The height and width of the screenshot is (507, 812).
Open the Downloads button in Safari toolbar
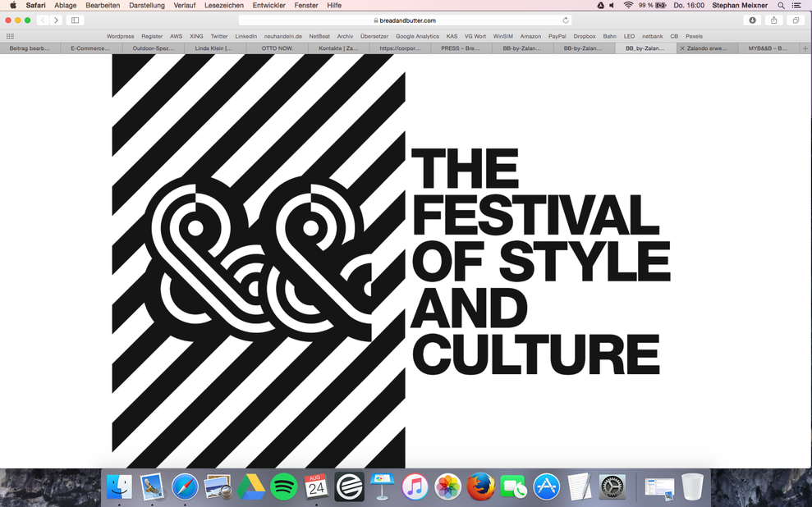point(752,21)
